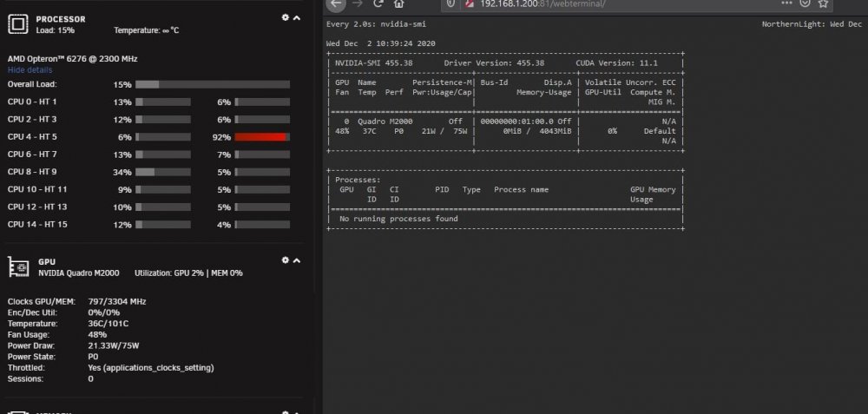Select the '797/3304 MHz' clocks value
Screen dimensions: 868x414
(117, 302)
